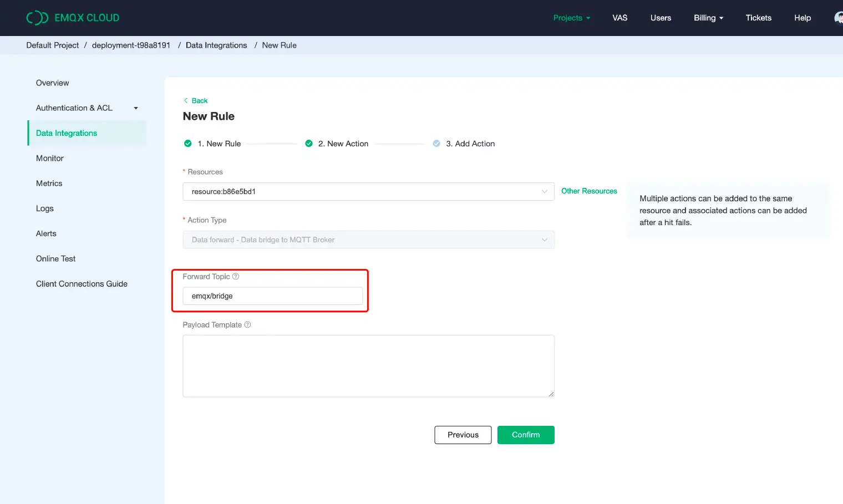Expand the Authentication & ACL section

(87, 108)
